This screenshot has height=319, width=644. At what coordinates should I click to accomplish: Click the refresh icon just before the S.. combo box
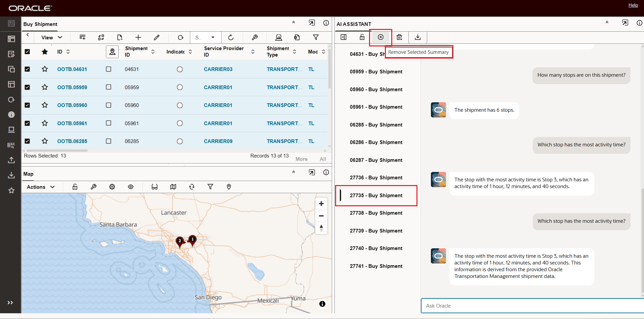[180, 37]
